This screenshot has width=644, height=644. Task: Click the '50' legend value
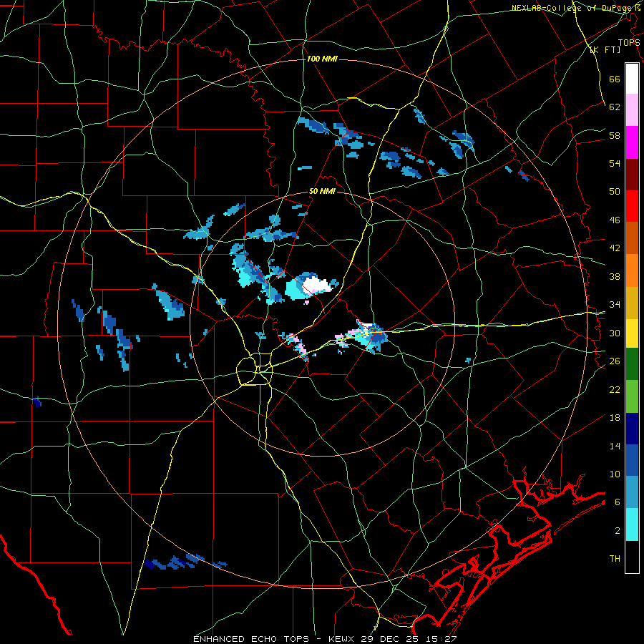615,191
